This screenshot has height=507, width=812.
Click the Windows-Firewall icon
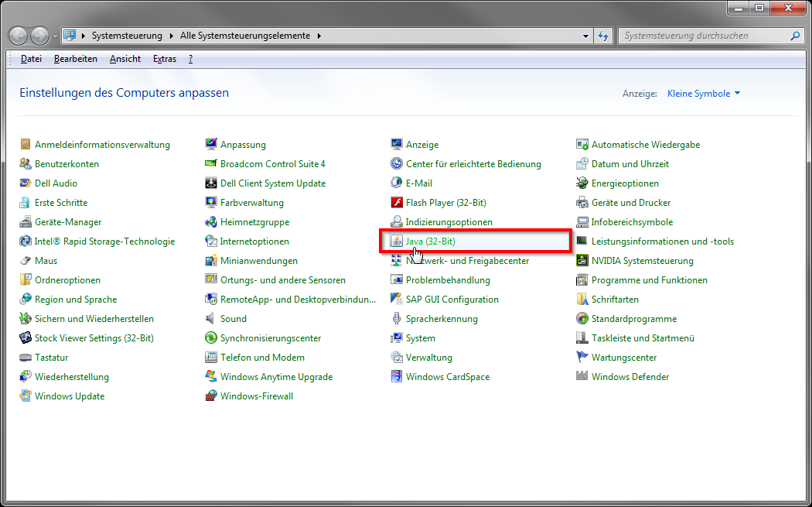pyautogui.click(x=211, y=396)
